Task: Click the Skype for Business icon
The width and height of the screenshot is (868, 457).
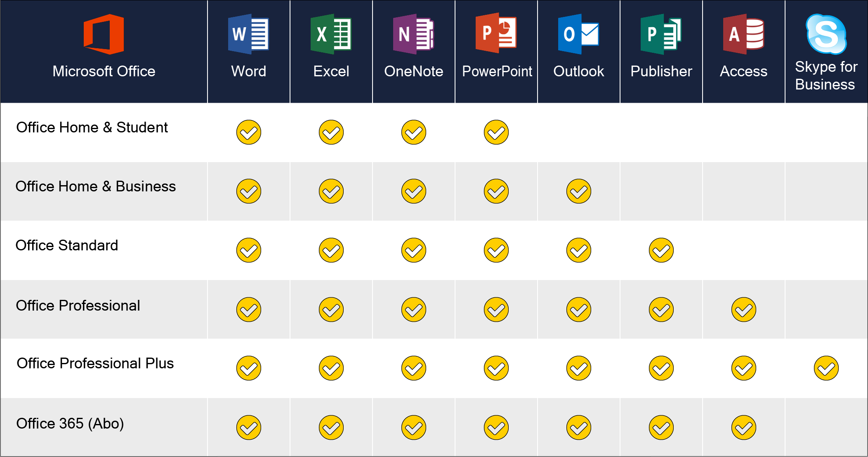Action: click(826, 34)
